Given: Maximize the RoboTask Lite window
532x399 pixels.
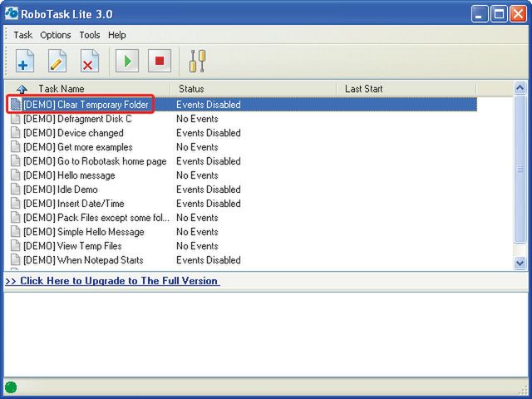Looking at the screenshot, I should click(499, 14).
